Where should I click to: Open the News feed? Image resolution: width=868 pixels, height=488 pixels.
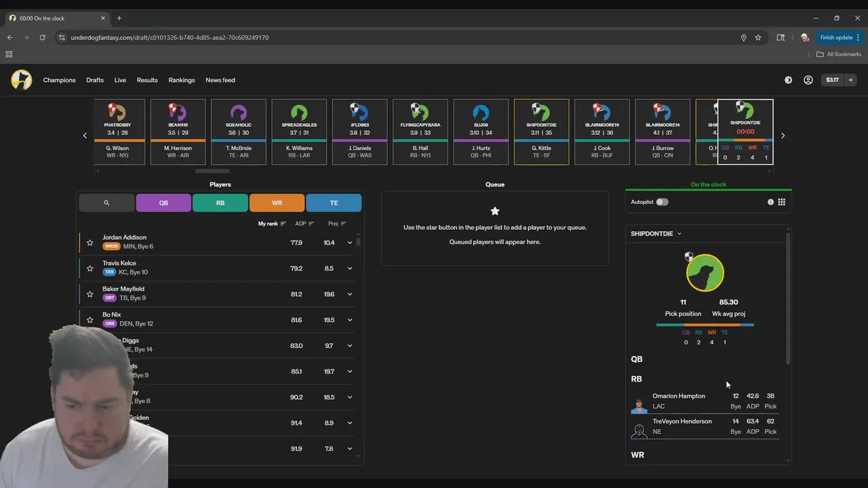click(220, 80)
